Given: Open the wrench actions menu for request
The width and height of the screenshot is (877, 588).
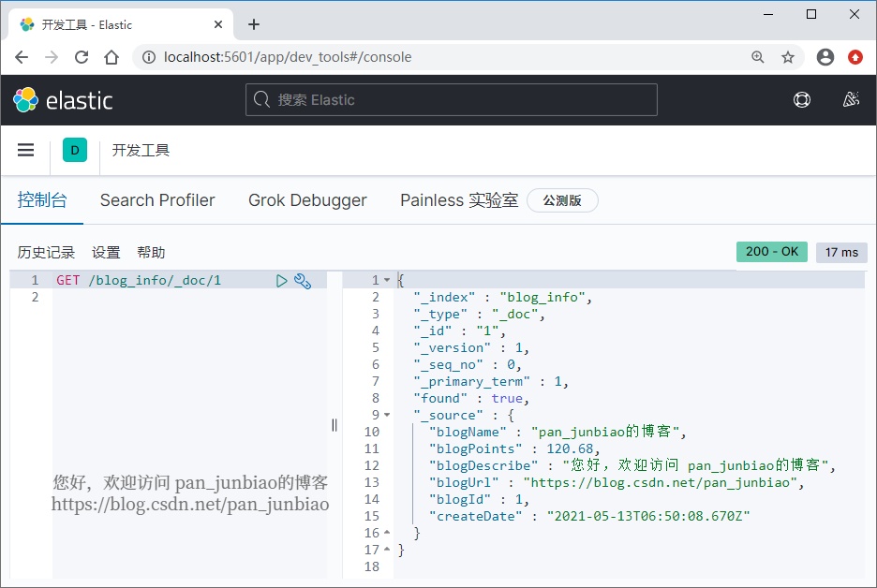Looking at the screenshot, I should coord(303,281).
